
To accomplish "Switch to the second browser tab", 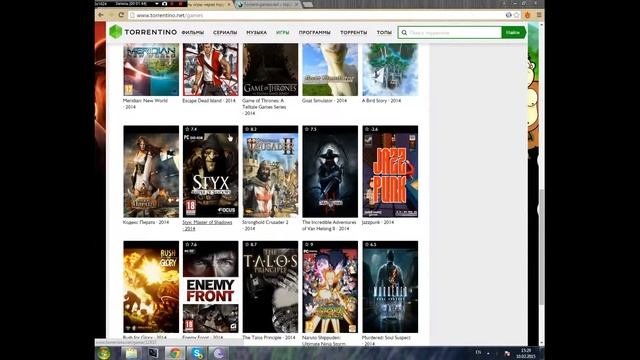I will (268, 4).
